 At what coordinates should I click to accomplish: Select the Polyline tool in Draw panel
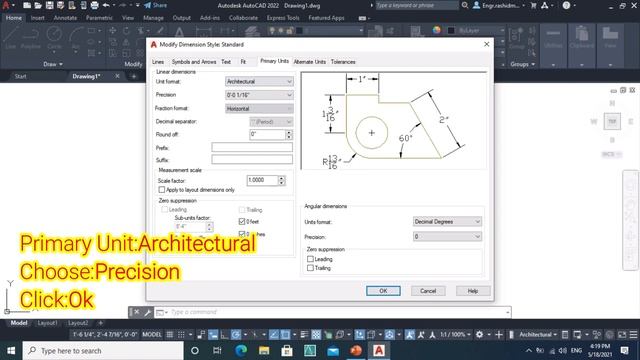point(31,38)
